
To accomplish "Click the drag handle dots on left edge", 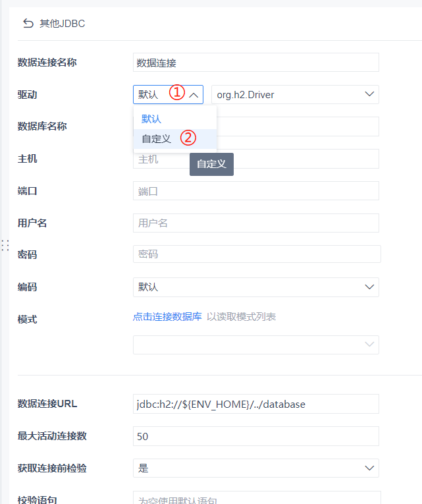I will [x=5, y=246].
